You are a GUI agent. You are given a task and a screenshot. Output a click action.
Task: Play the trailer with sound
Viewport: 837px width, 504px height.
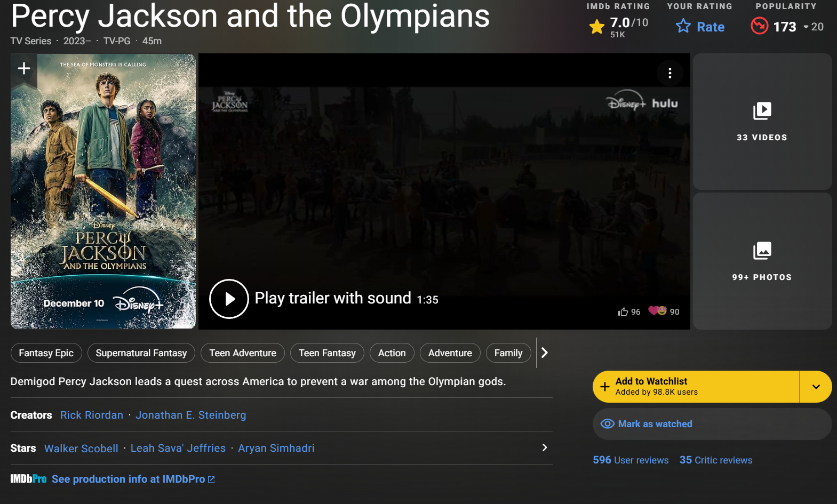point(229,299)
